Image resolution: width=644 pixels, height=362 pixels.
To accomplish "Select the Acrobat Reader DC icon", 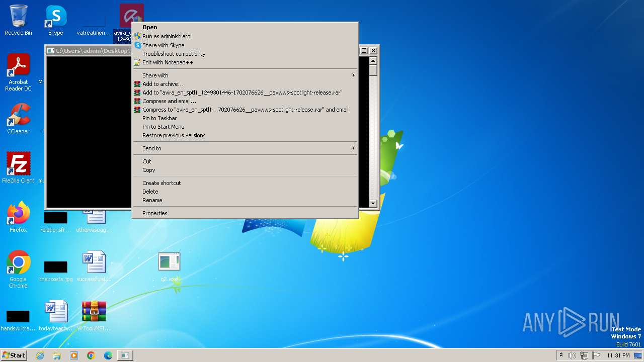I will 18,72.
